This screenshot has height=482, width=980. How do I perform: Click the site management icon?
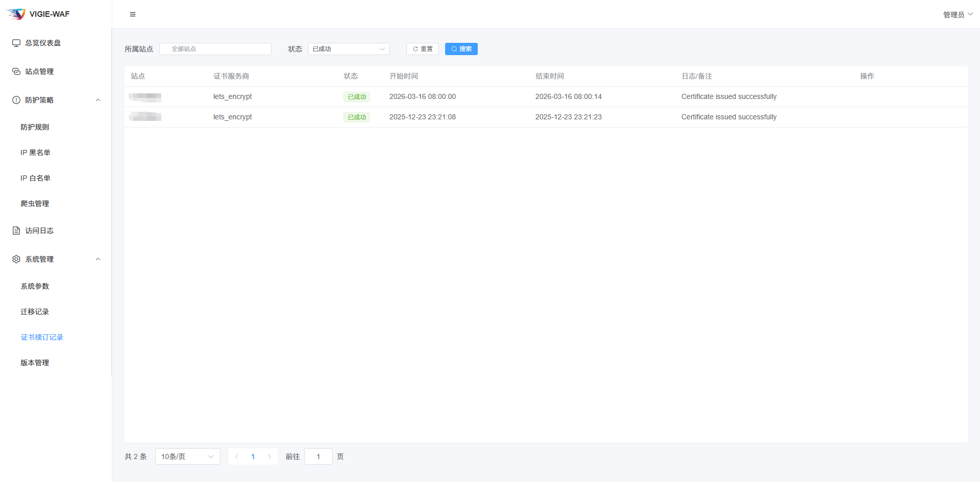click(x=16, y=71)
